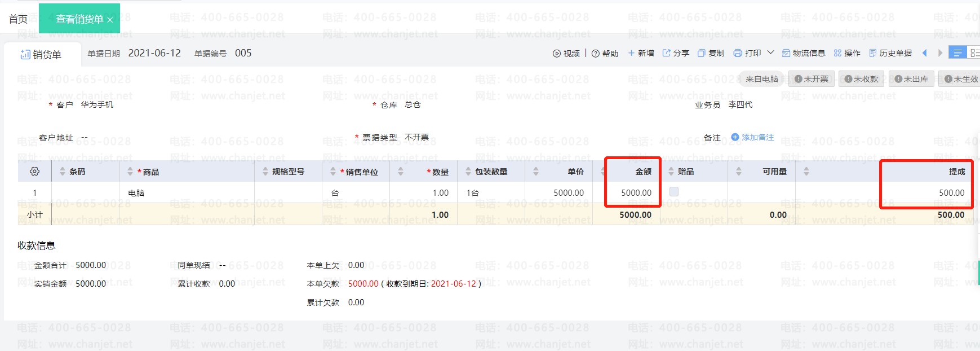Click the invoice type 不开票

[x=416, y=137]
